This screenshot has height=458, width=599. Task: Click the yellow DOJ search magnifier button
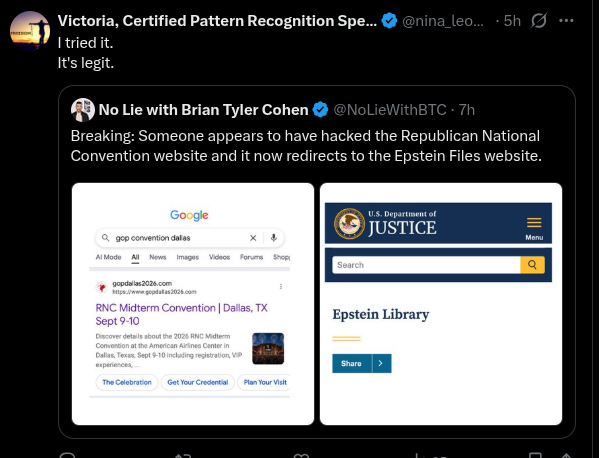click(533, 265)
